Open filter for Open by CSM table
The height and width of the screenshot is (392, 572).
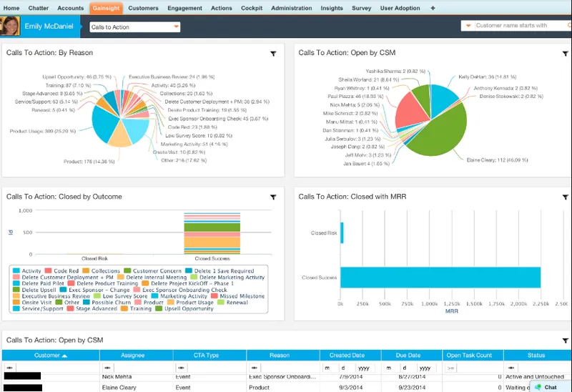(565, 340)
